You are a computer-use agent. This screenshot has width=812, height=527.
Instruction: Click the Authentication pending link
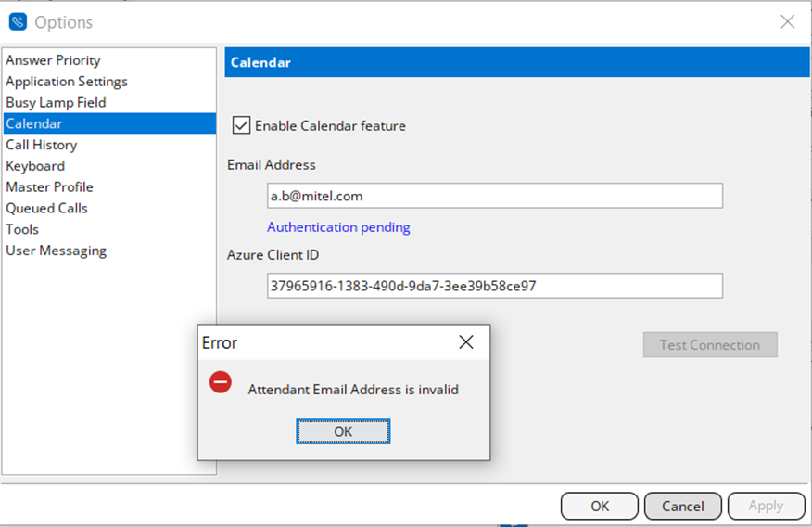[x=338, y=227]
